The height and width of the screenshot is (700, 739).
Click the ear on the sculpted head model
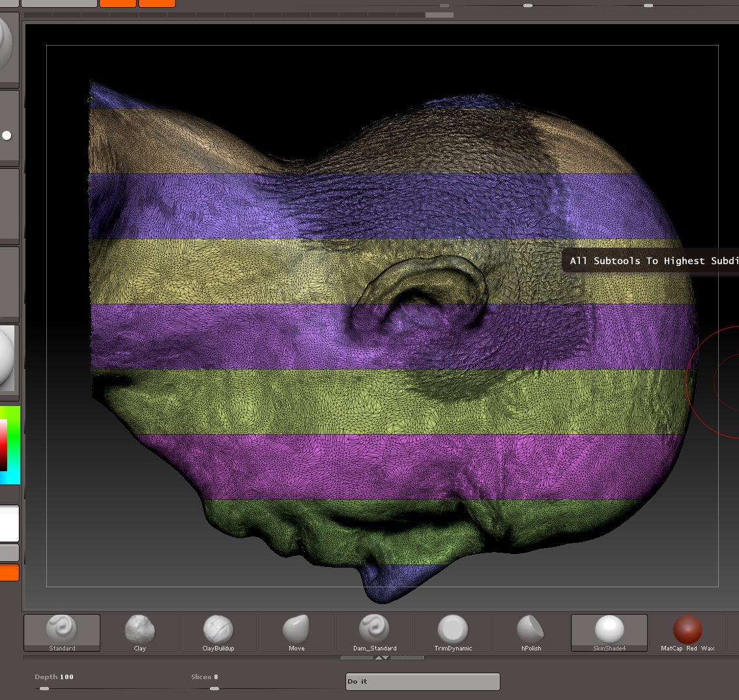[420, 295]
